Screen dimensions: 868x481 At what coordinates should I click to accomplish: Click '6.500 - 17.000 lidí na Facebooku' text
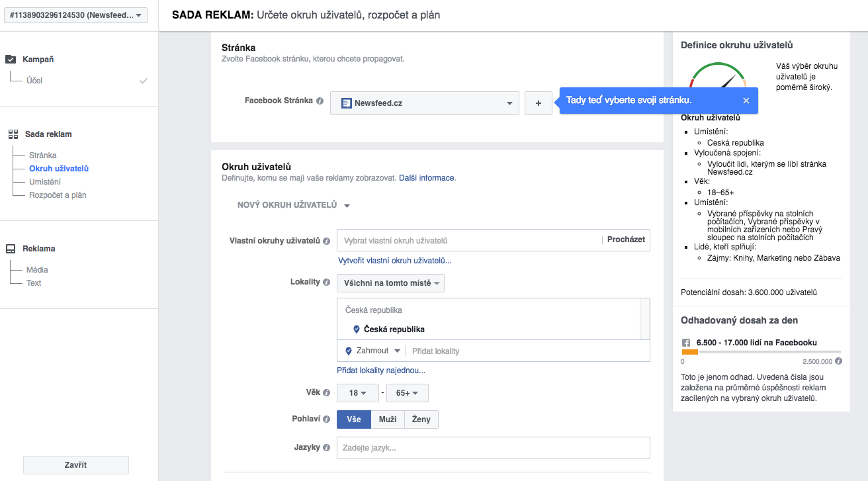[757, 343]
